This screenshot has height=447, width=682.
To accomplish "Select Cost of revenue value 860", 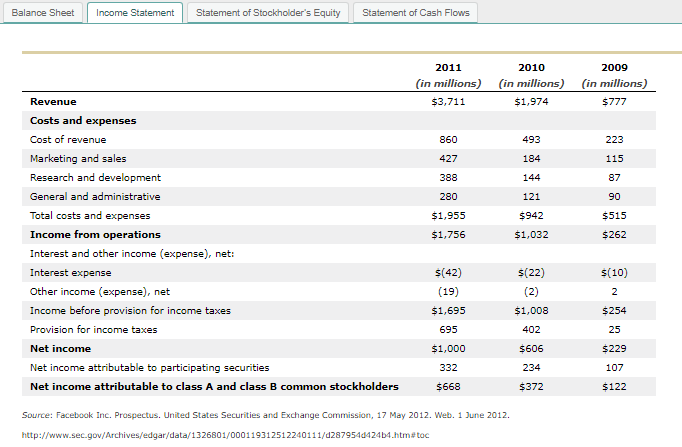I will [x=448, y=140].
